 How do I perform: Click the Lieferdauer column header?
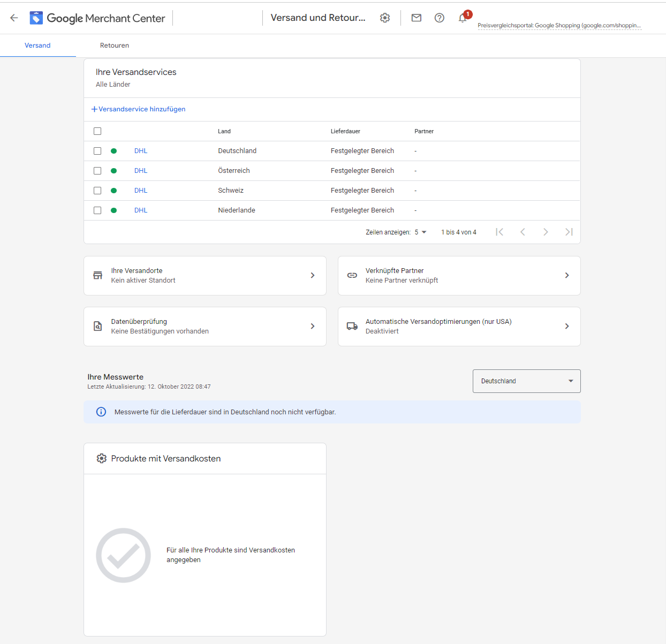(345, 131)
